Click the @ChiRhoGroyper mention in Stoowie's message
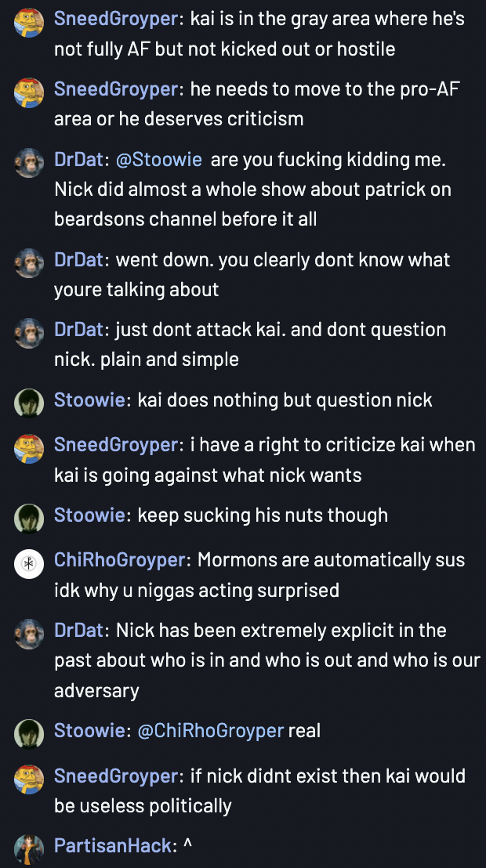The width and height of the screenshot is (486, 868). (211, 731)
